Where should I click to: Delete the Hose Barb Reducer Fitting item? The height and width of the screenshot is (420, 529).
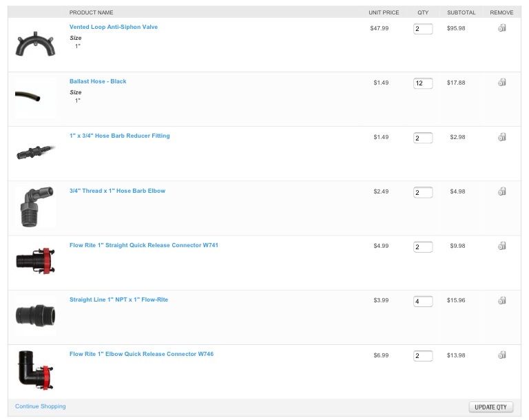pos(501,137)
